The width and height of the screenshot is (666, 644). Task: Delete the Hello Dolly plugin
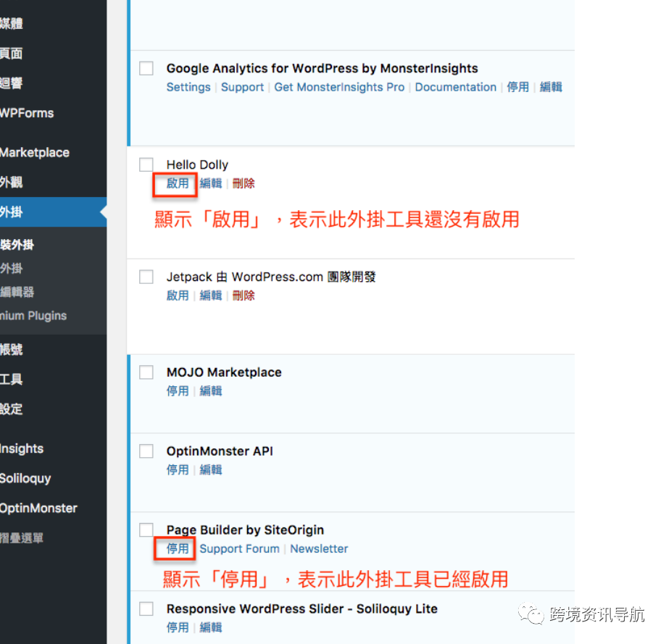click(x=243, y=183)
